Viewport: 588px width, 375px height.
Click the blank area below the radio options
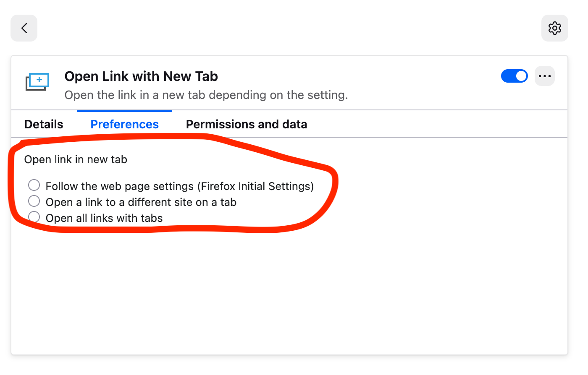289,294
